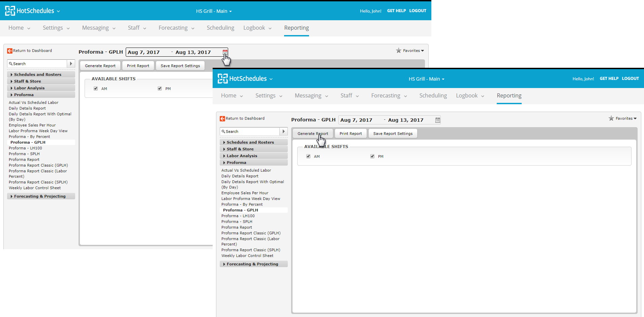Click Generate Report button in front window

[x=313, y=134]
